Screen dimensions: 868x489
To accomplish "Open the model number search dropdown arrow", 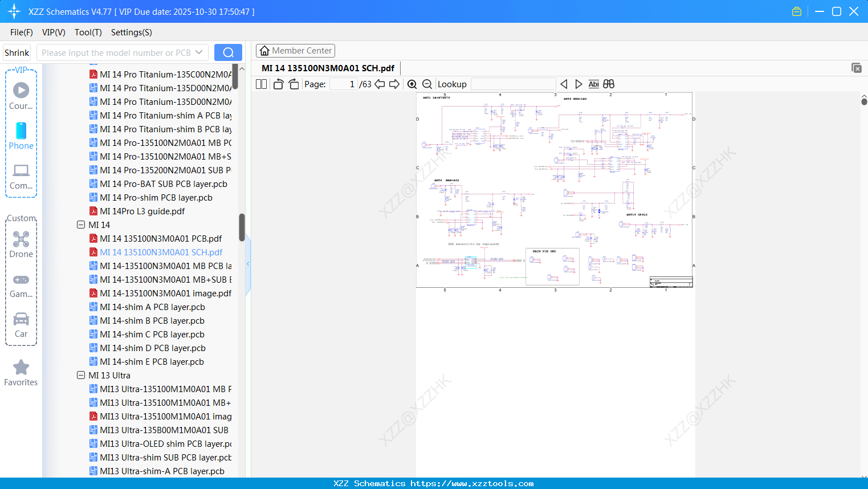I will (x=199, y=52).
